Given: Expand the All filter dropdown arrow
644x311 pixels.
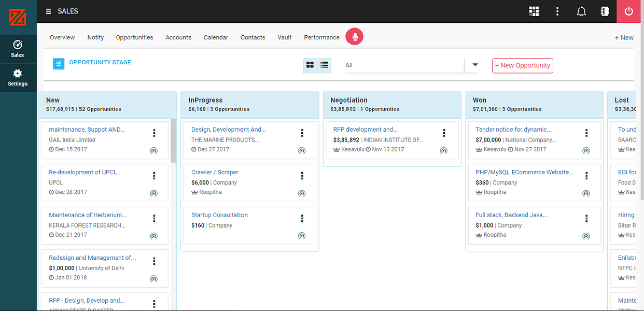Looking at the screenshot, I should point(475,65).
